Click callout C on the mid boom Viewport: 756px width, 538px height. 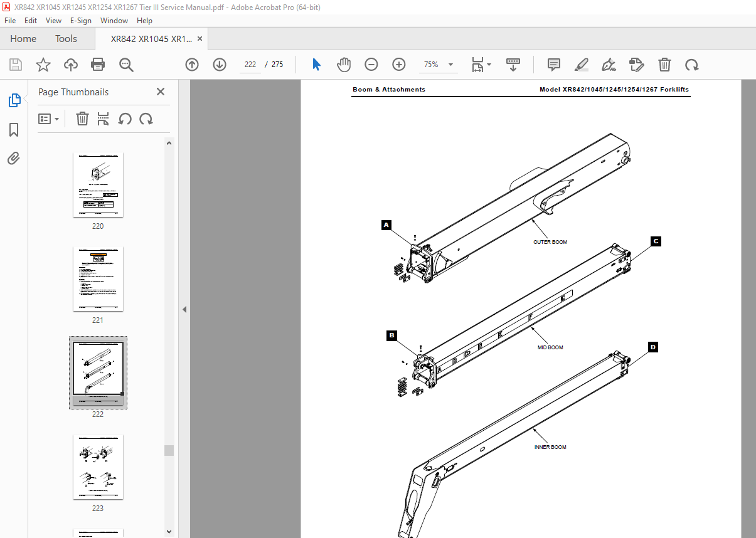(x=656, y=241)
